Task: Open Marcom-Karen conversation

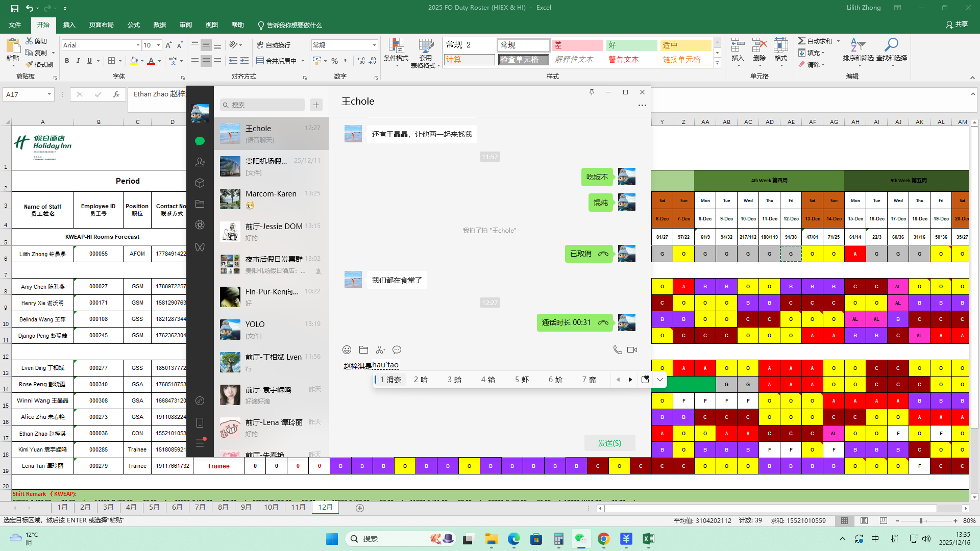Action: coord(271,199)
